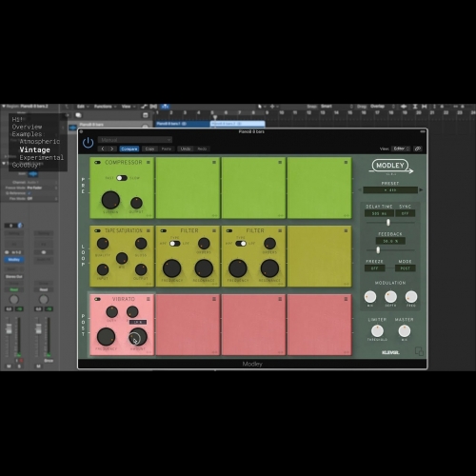Screen dimensions: 476x476
Task: Click the Modley logo
Action: (x=390, y=166)
